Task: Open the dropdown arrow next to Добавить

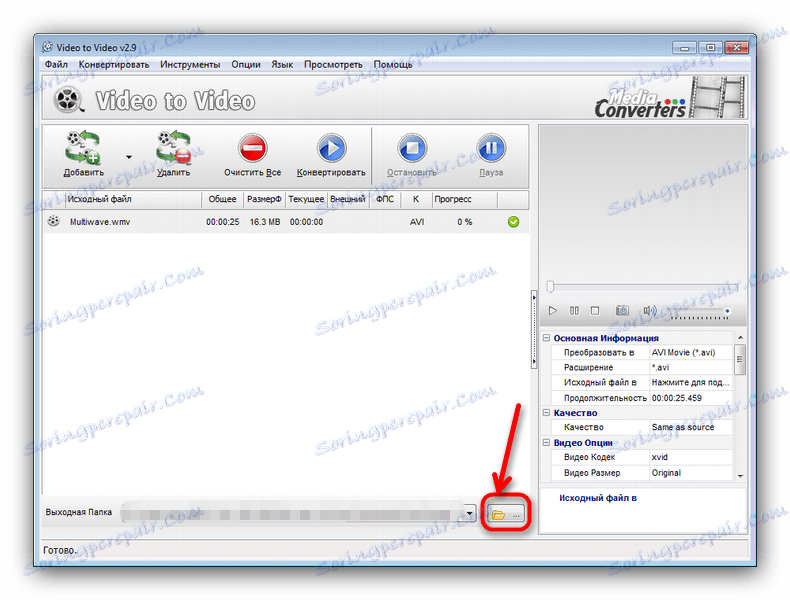Action: [x=129, y=157]
